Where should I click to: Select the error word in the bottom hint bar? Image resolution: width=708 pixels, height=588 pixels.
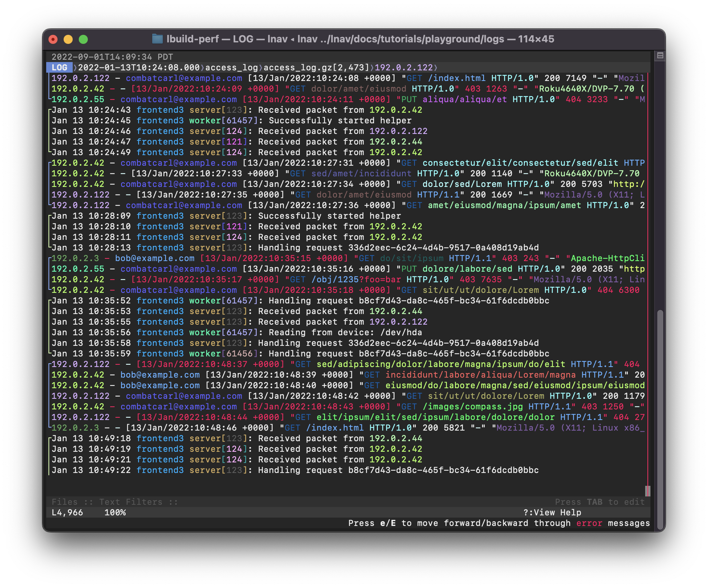tap(589, 523)
